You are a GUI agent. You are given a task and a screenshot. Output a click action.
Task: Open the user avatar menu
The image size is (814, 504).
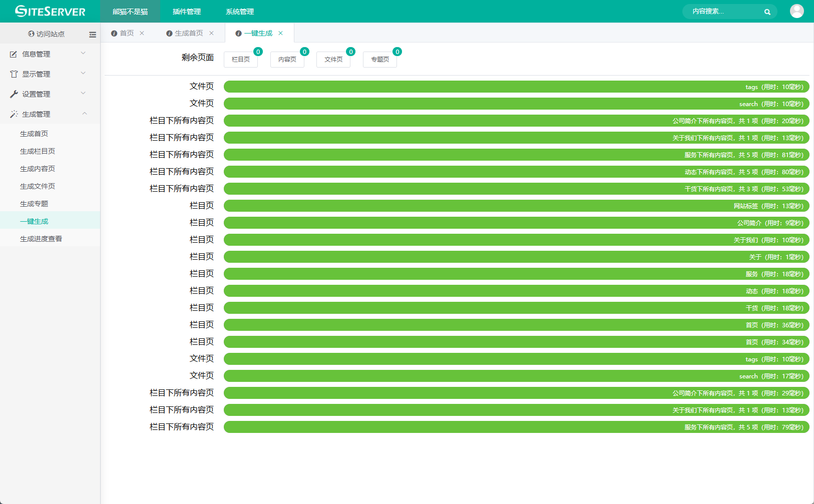(x=796, y=11)
